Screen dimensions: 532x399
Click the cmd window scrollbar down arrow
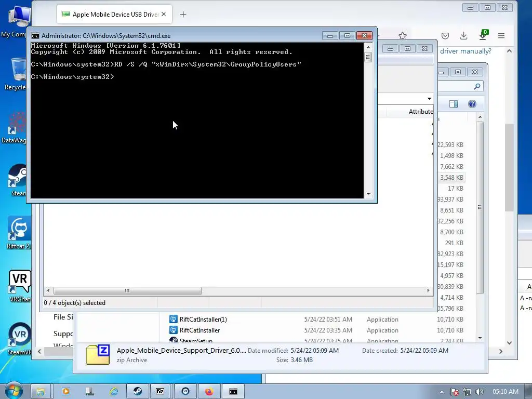[x=368, y=194]
